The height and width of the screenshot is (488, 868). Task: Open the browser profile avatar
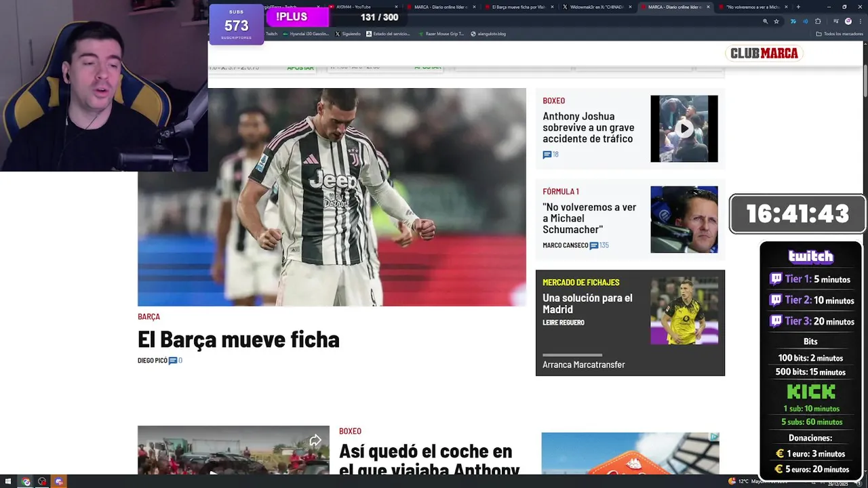point(848,21)
